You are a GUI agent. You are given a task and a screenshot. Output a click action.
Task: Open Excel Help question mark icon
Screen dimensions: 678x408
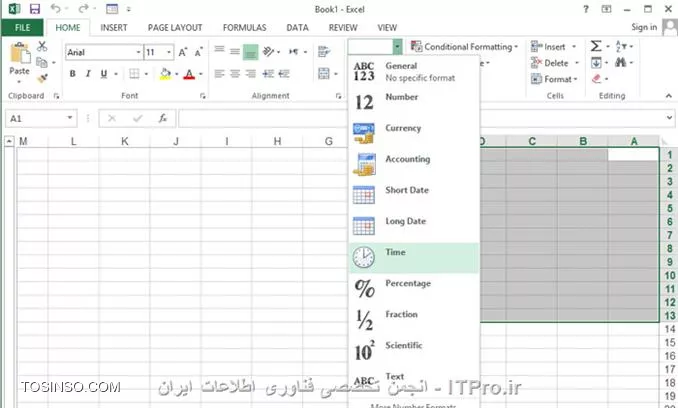pyautogui.click(x=586, y=9)
